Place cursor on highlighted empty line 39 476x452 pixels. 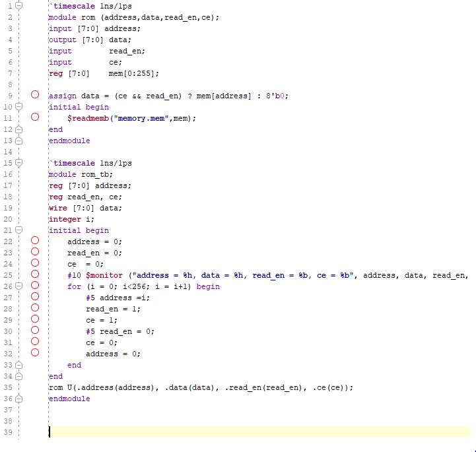[x=260, y=432]
